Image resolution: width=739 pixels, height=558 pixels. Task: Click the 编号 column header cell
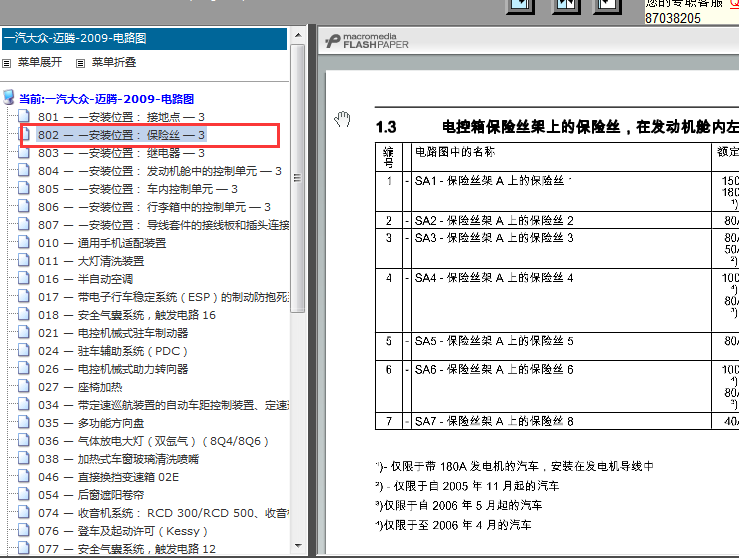point(389,157)
